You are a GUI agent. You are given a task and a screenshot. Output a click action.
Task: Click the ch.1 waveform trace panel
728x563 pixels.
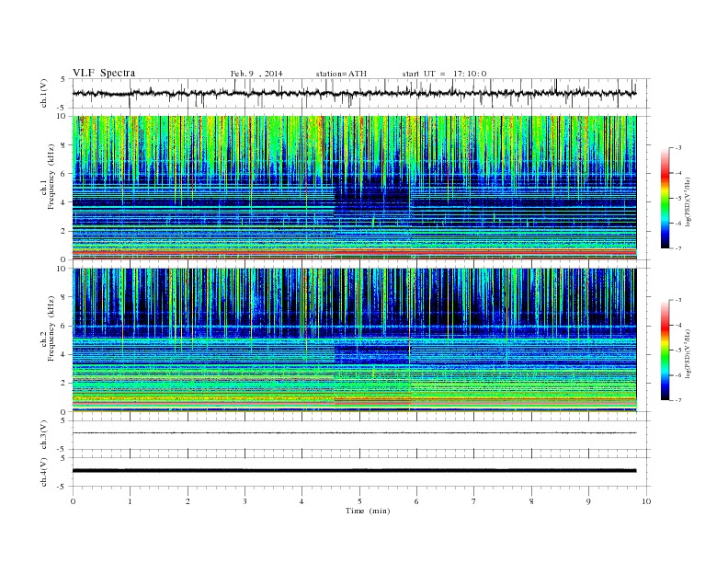coord(361,93)
